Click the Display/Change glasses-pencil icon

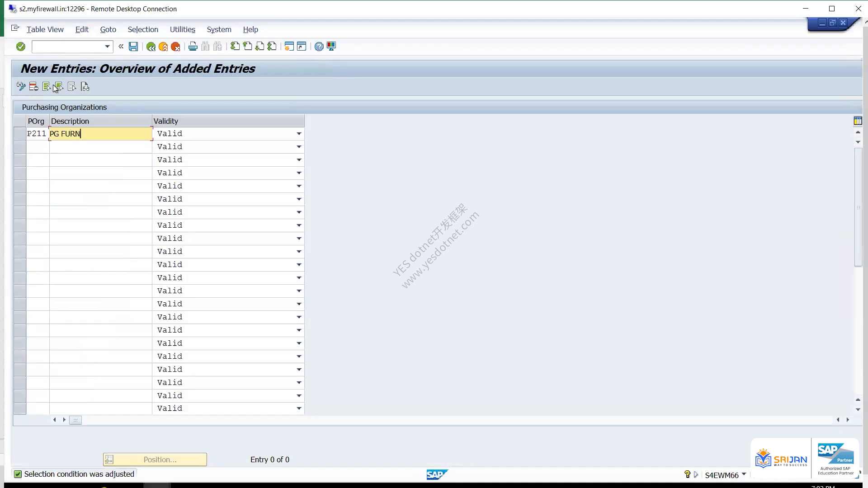click(21, 86)
